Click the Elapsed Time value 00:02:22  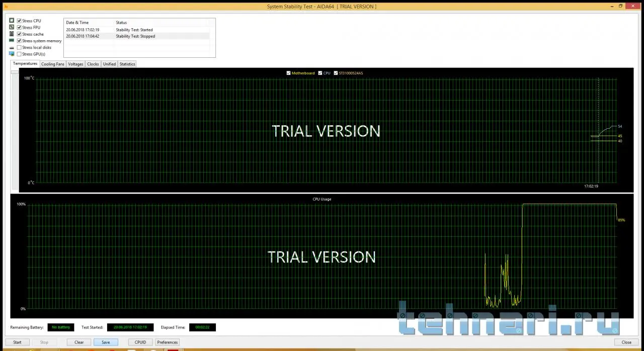(202, 327)
